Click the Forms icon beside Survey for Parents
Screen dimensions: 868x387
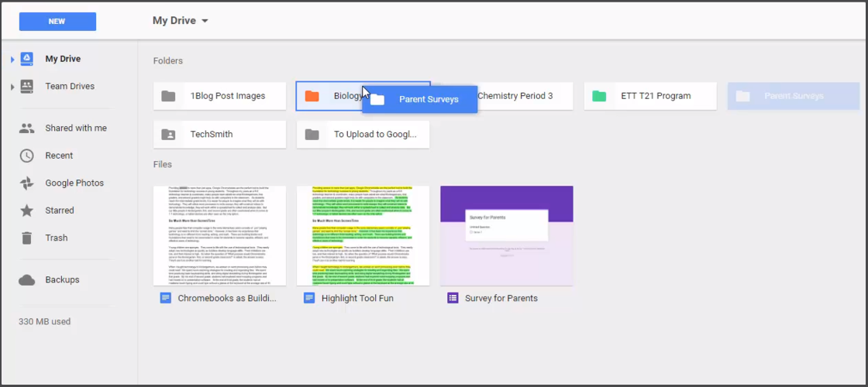453,299
